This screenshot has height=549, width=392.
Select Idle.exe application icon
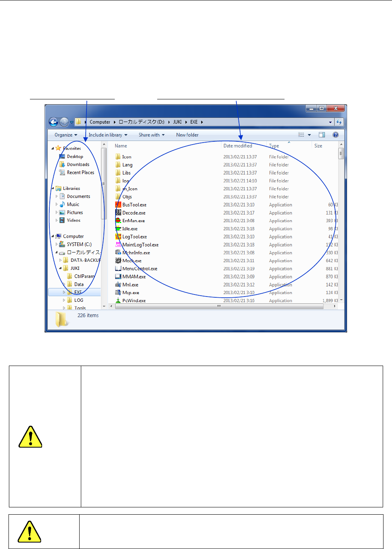(118, 229)
